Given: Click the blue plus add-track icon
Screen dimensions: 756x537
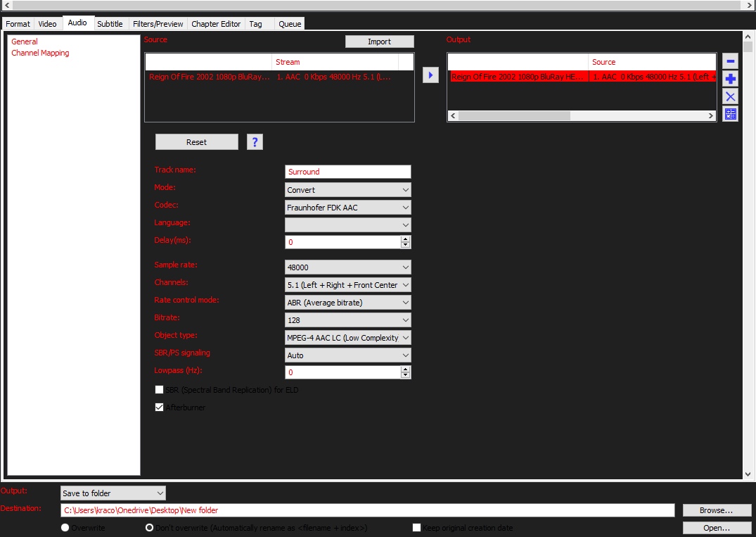Looking at the screenshot, I should 730,79.
